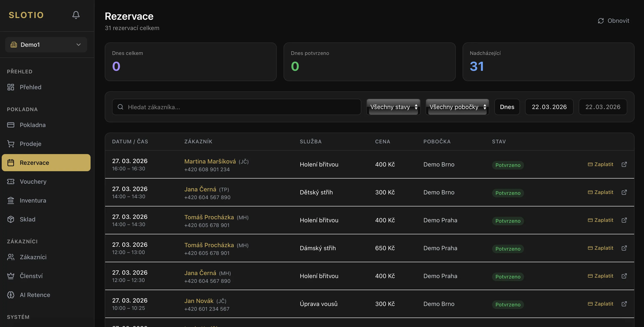644x327 pixels.
Task: Expand the Demo1 workspace selector
Action: tap(46, 45)
